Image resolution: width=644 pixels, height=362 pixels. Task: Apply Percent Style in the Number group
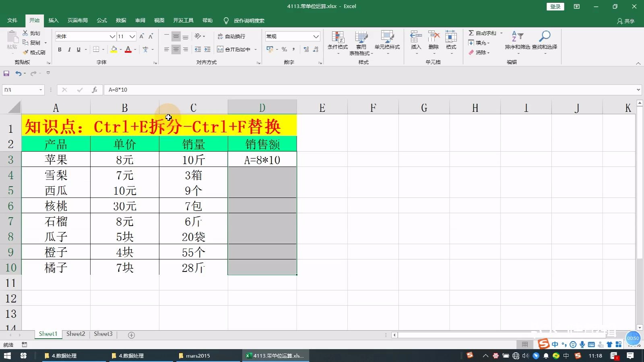pyautogui.click(x=284, y=49)
